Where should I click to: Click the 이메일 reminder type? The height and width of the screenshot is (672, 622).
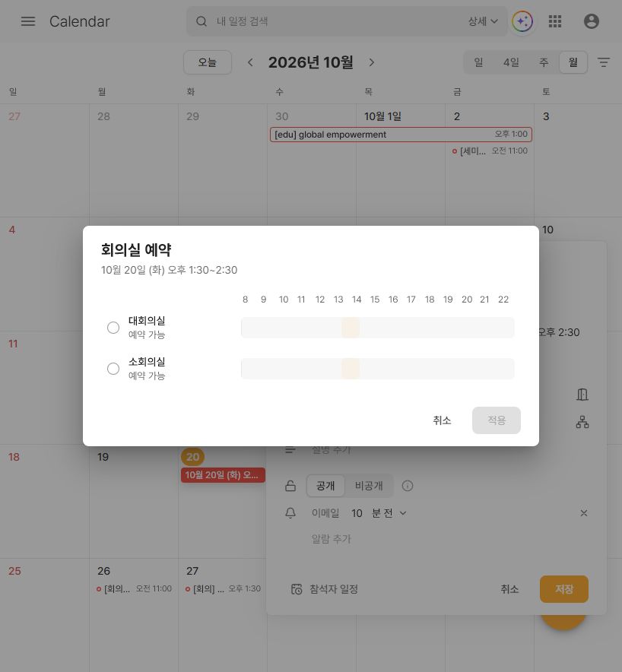325,513
